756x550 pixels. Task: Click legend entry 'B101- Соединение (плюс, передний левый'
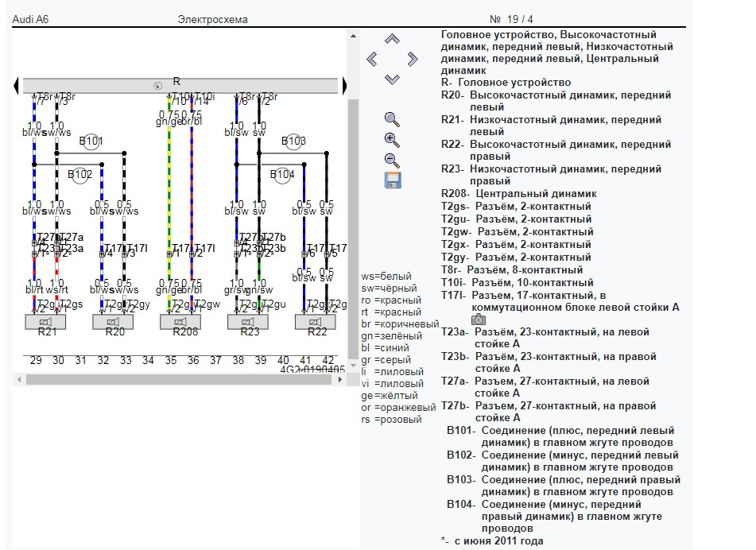pyautogui.click(x=560, y=436)
